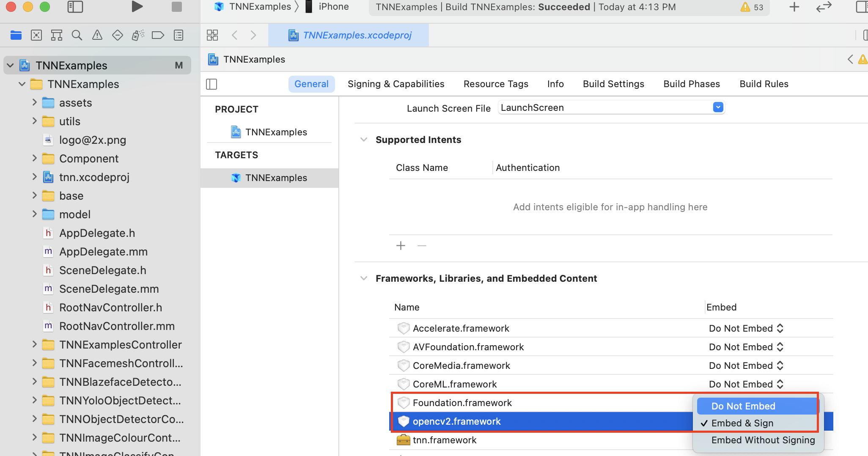Remove a supported intent with minus
The width and height of the screenshot is (868, 456).
[422, 246]
